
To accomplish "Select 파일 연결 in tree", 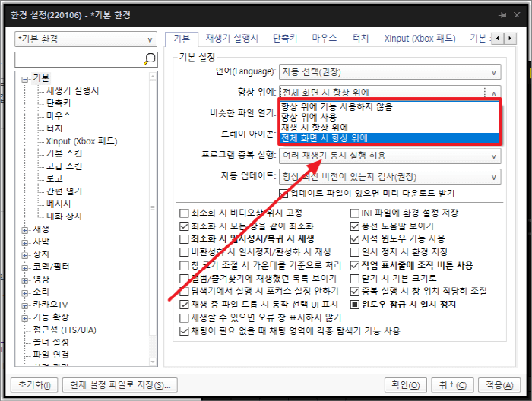I will (51, 355).
